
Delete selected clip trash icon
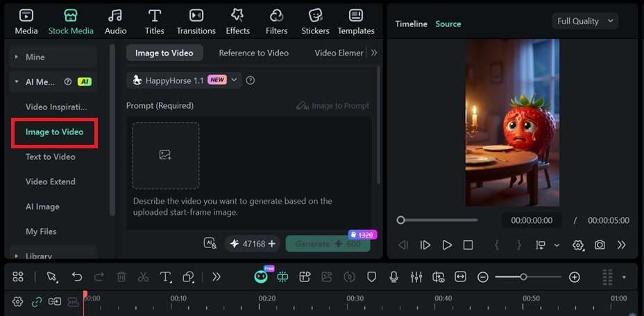[x=121, y=277]
